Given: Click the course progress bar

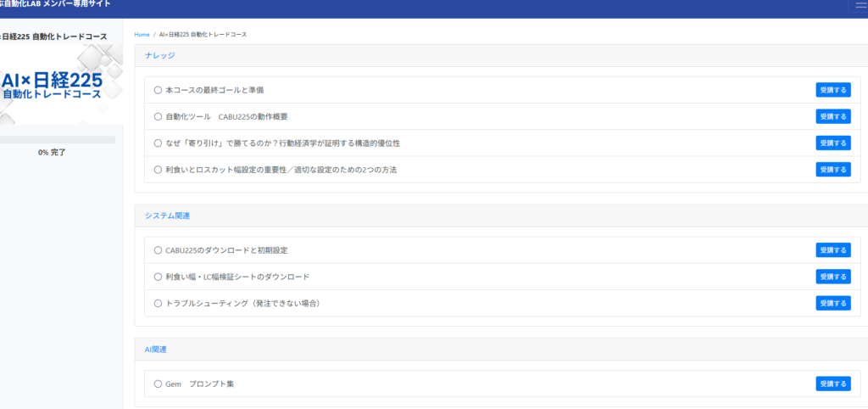Looking at the screenshot, I should [x=58, y=140].
